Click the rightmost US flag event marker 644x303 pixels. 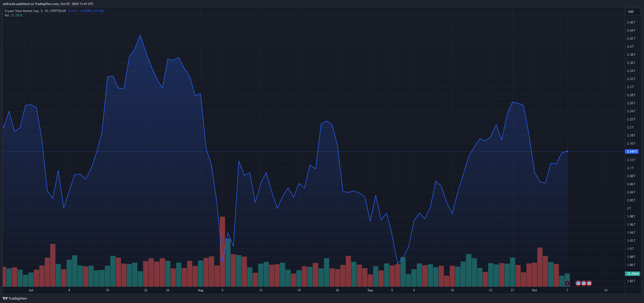(x=589, y=283)
